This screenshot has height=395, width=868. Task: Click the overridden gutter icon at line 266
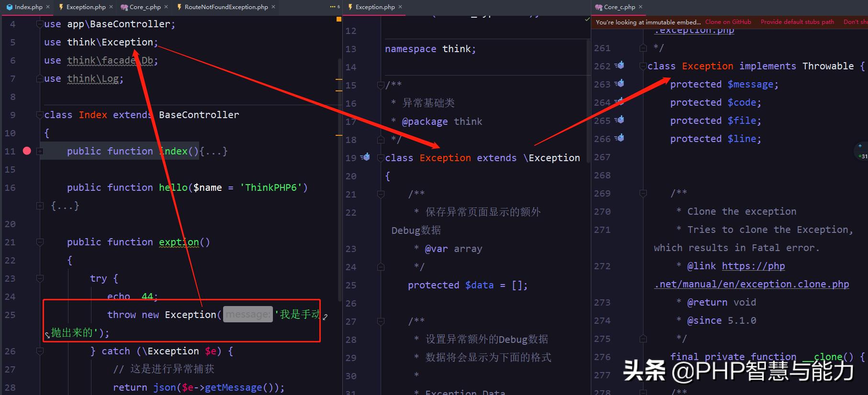(620, 138)
